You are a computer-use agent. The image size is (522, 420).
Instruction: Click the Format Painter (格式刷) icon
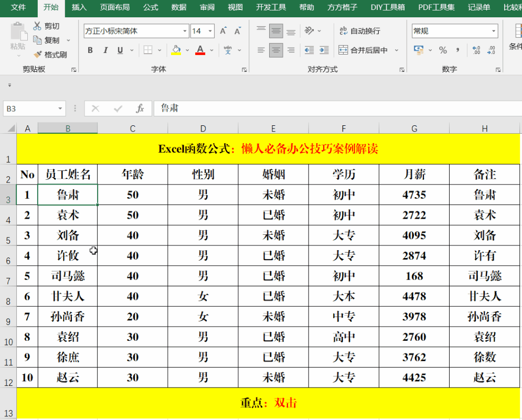37,54
